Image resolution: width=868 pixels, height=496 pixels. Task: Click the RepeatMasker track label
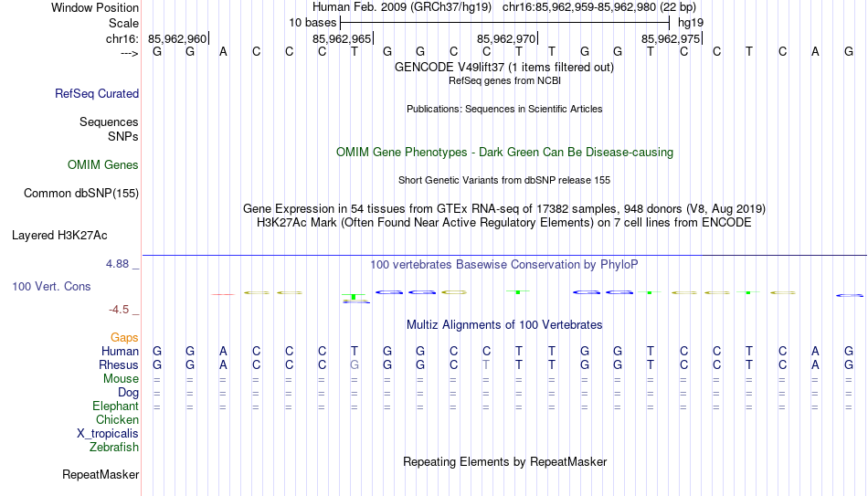[101, 474]
